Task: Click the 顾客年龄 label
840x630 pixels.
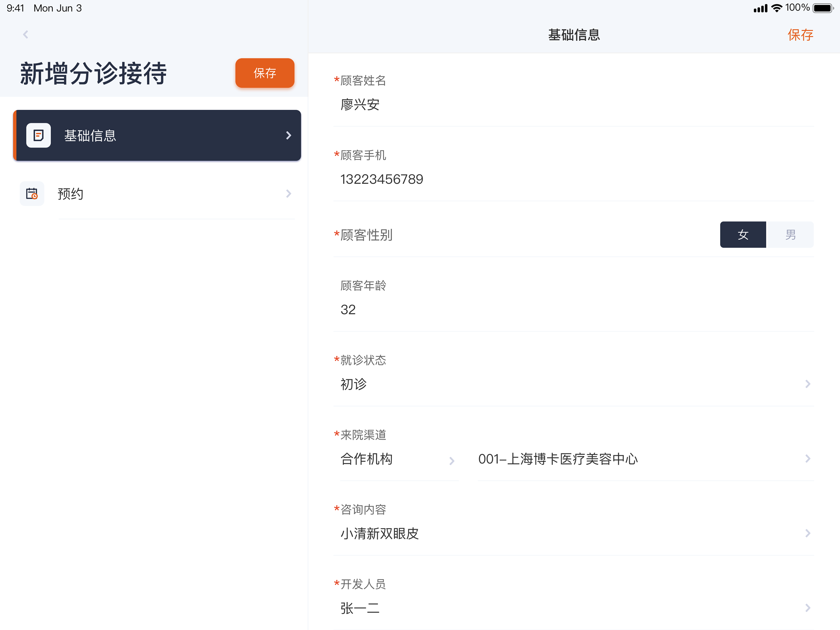Action: (x=363, y=285)
